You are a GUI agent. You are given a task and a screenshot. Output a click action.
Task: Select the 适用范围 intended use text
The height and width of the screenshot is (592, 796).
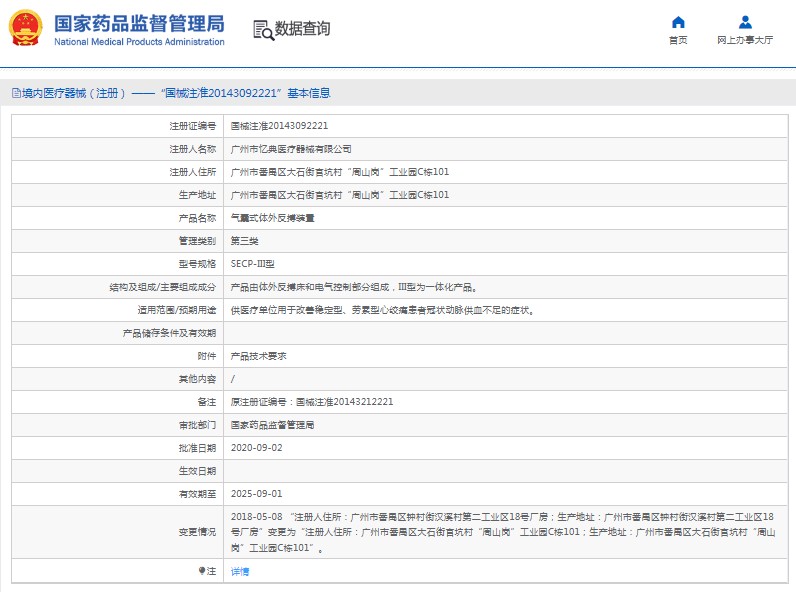[383, 310]
